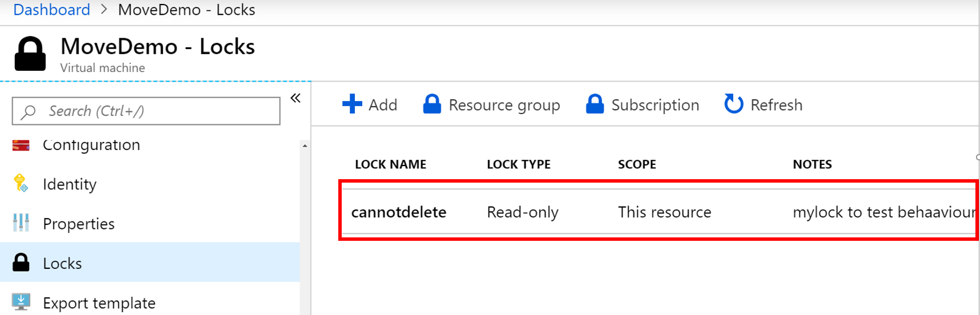Click the Configuration toolbox icon
The height and width of the screenshot is (315, 980).
pyautogui.click(x=21, y=146)
